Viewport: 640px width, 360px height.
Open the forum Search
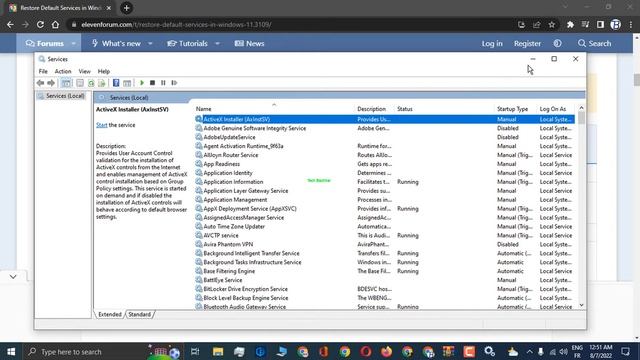[x=594, y=43]
